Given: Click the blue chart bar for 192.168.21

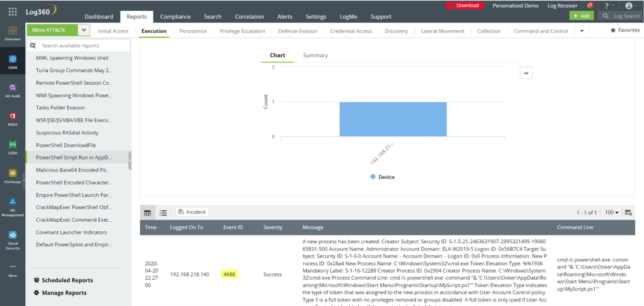Looking at the screenshot, I should pyautogui.click(x=392, y=119).
